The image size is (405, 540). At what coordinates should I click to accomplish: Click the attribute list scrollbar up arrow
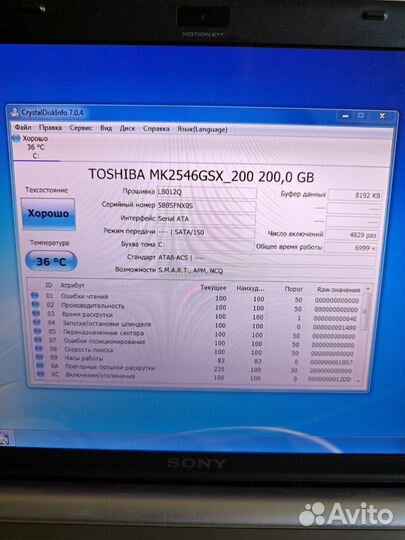click(368, 289)
